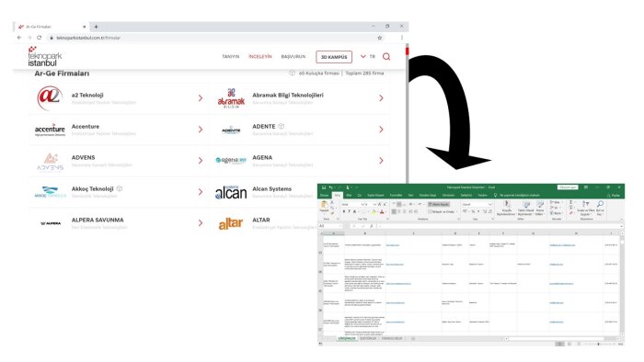This screenshot has height=362, width=644.
Task: Open the BAŞVURUN menu
Action: tap(293, 57)
